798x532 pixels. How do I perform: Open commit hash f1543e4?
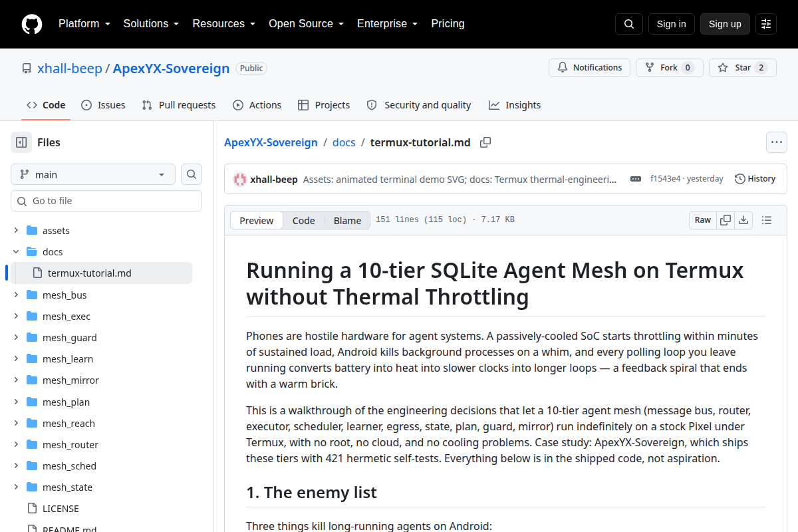[x=665, y=179]
